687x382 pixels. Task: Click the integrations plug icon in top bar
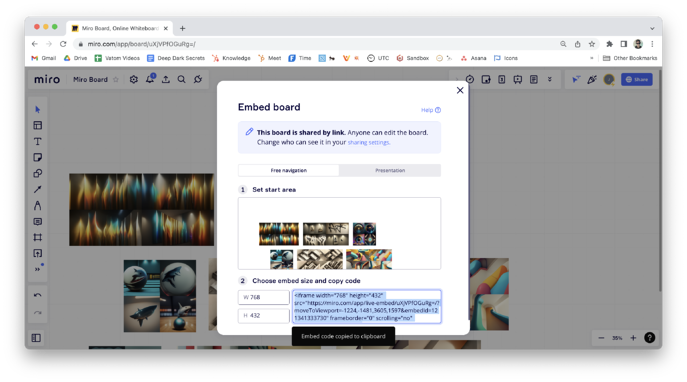(x=198, y=79)
